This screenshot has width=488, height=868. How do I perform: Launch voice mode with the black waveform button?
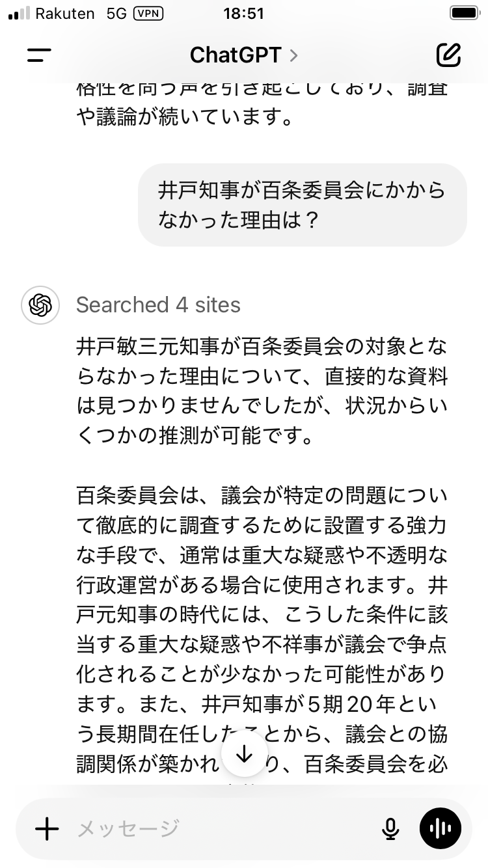pos(441,828)
